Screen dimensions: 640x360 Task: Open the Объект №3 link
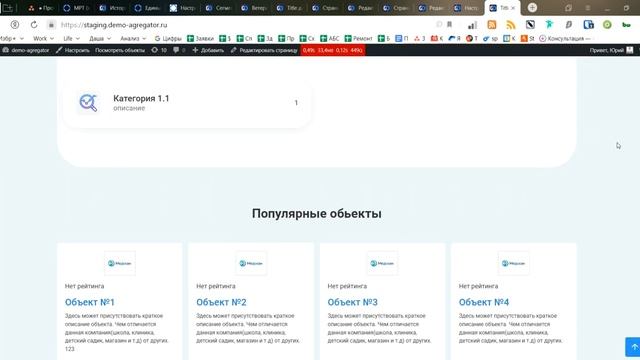tap(353, 302)
